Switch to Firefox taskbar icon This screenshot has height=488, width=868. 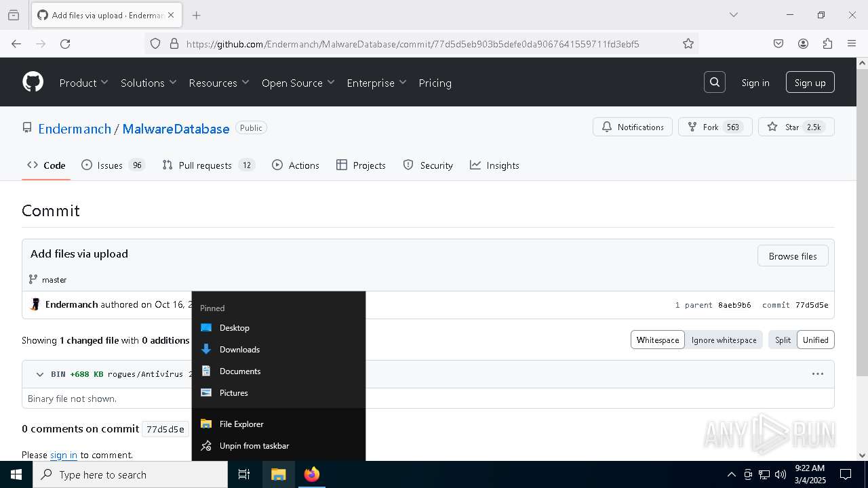coord(312,474)
